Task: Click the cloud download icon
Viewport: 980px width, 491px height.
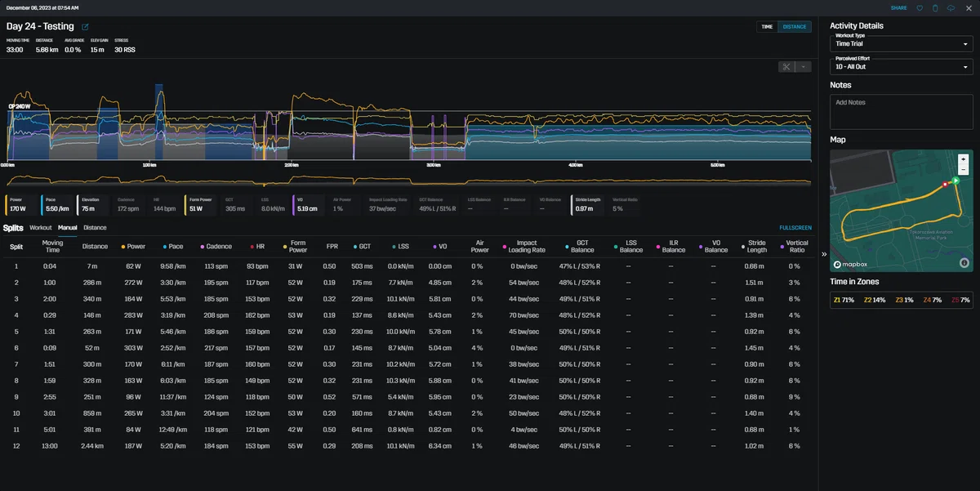Action: (951, 8)
